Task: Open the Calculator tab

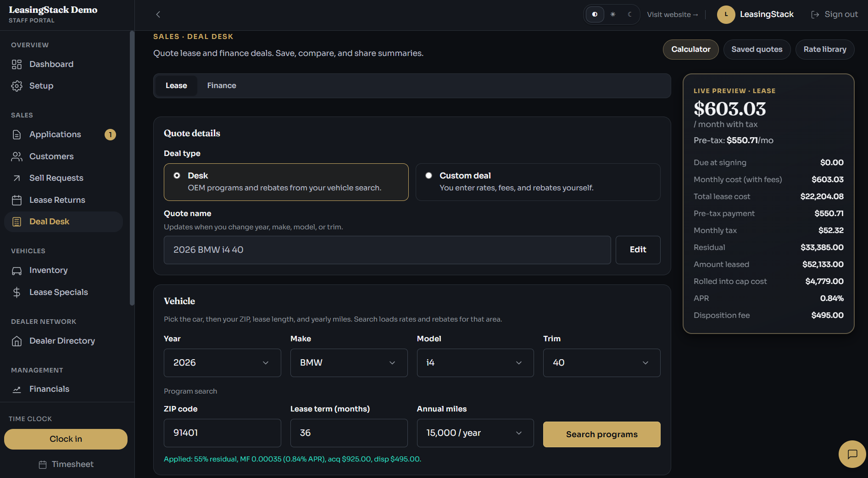Action: coord(691,50)
